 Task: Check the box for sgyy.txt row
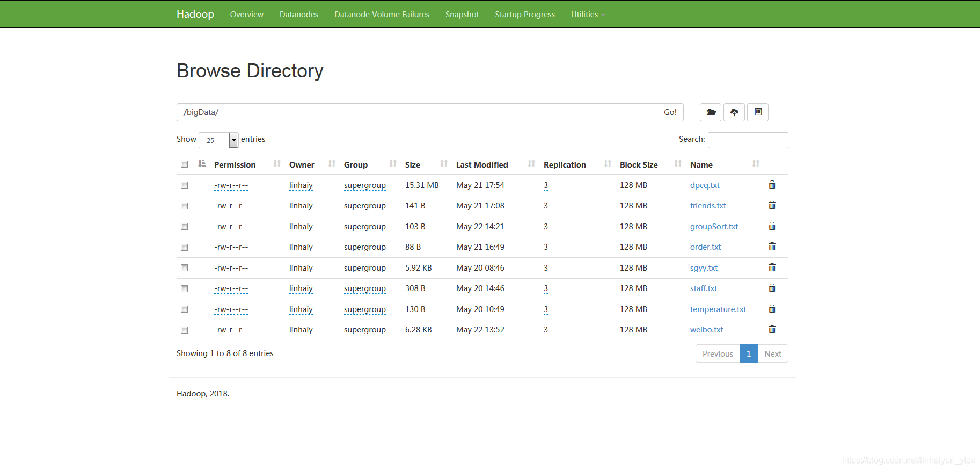click(x=184, y=268)
